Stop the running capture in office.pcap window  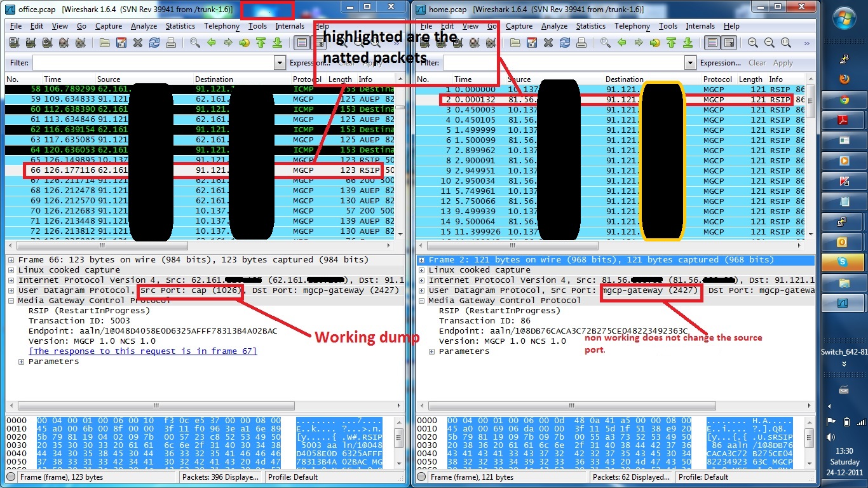click(x=64, y=43)
